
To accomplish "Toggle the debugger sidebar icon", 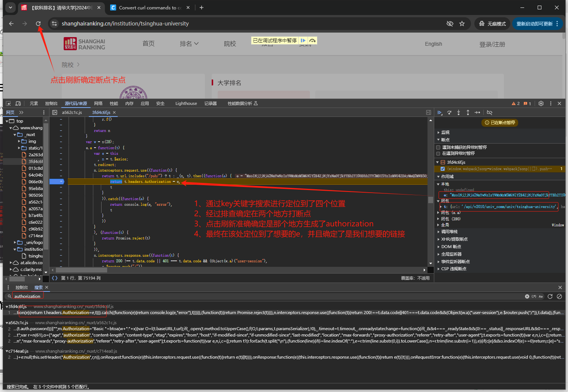I will (x=429, y=112).
